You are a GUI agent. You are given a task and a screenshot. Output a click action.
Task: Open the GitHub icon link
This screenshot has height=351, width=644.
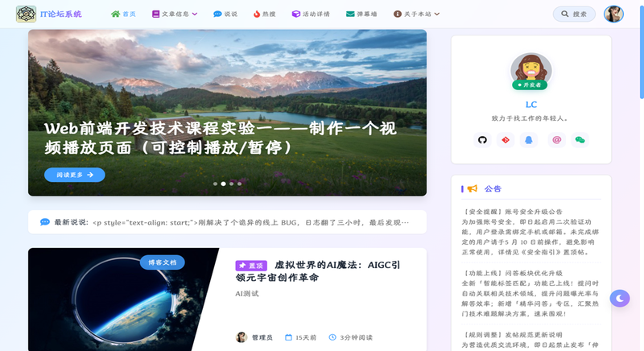tap(482, 140)
